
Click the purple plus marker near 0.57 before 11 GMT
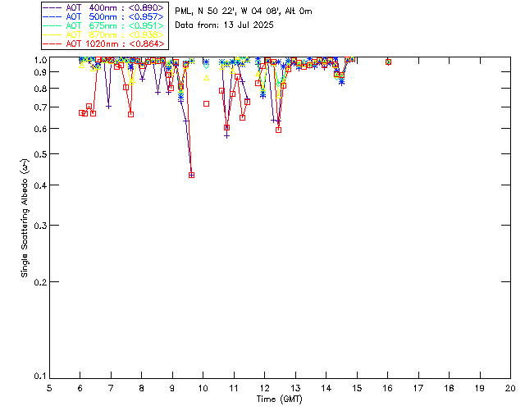pyautogui.click(x=227, y=136)
